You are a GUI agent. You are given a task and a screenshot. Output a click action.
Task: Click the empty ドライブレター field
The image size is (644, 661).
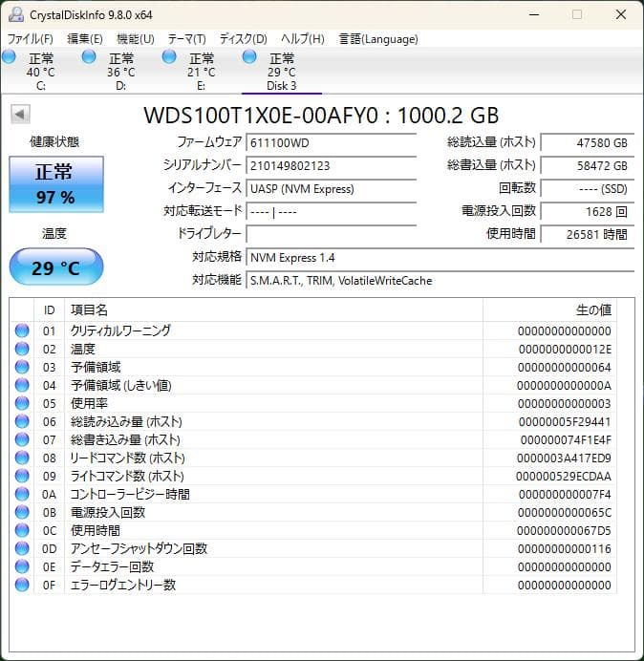point(332,234)
